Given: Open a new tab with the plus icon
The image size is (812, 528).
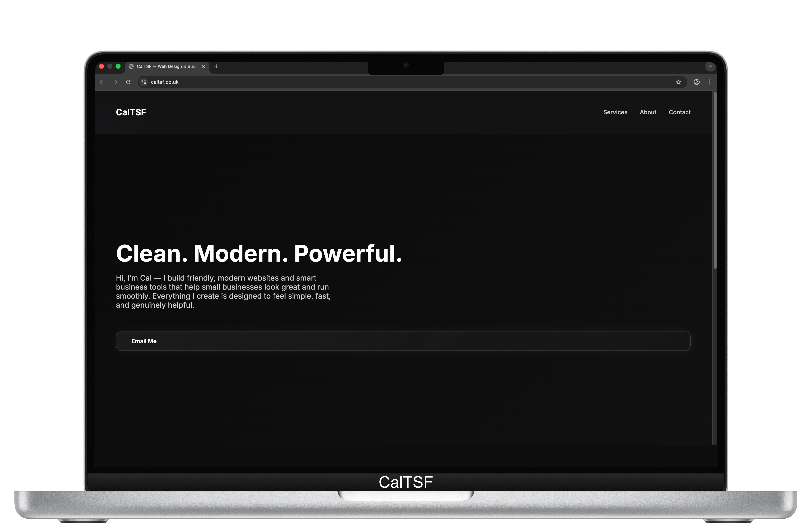Looking at the screenshot, I should (x=216, y=66).
